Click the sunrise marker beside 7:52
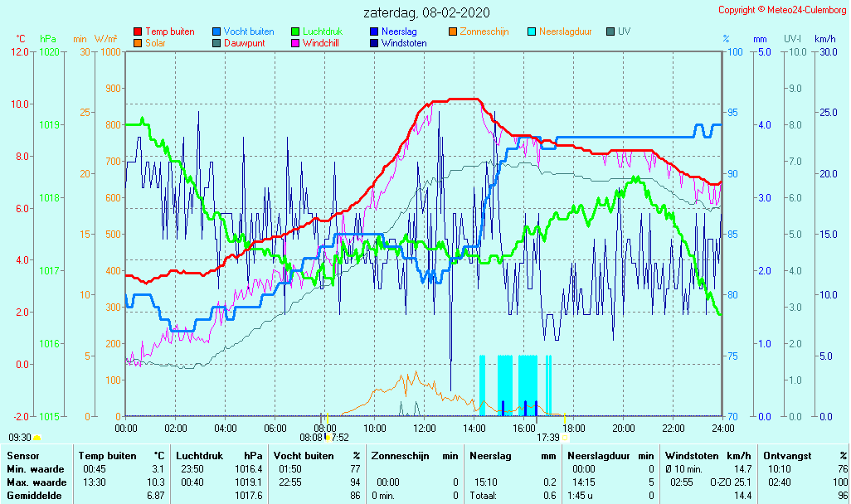The height and width of the screenshot is (504, 851). coord(328,438)
